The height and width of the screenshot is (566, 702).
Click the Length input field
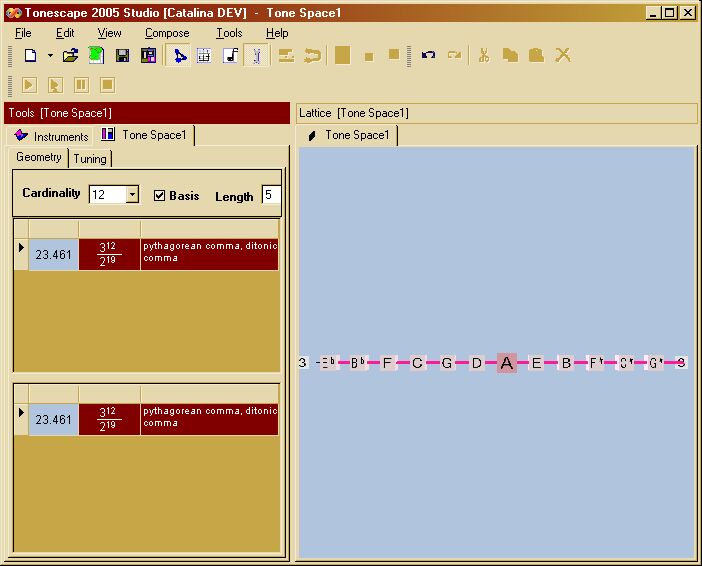[x=271, y=195]
